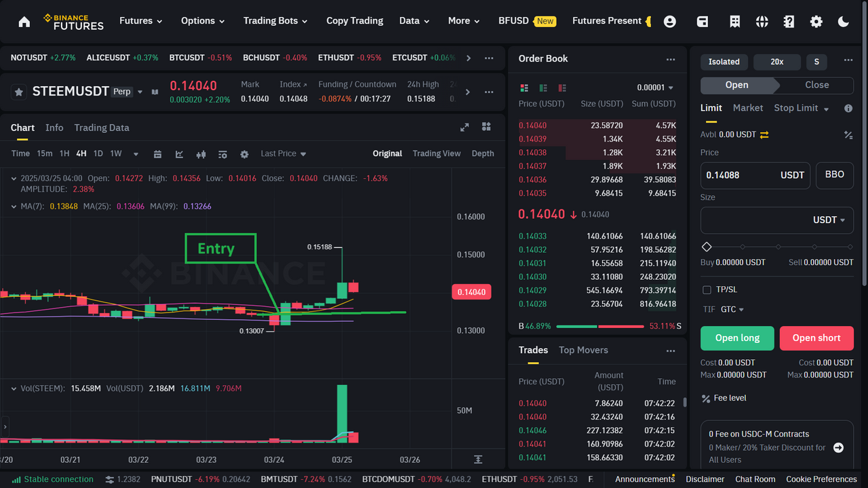The image size is (868, 488).
Task: Open the language globe icon
Action: click(762, 22)
